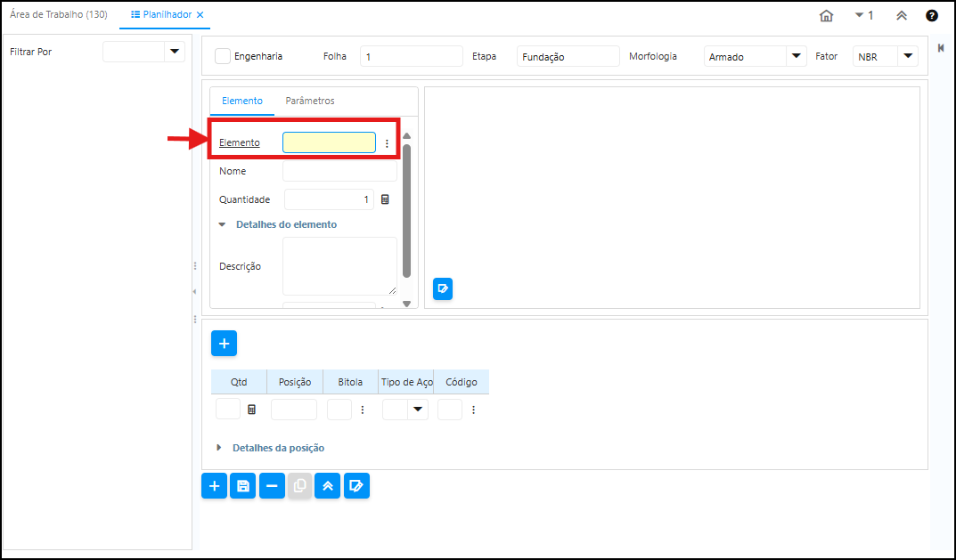Open the calculator next to Quantidade

click(x=385, y=199)
